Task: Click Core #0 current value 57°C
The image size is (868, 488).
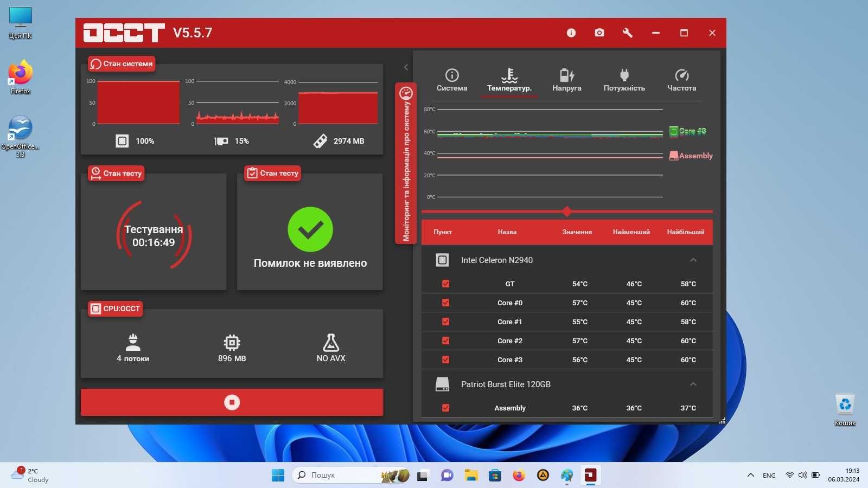Action: click(x=579, y=303)
